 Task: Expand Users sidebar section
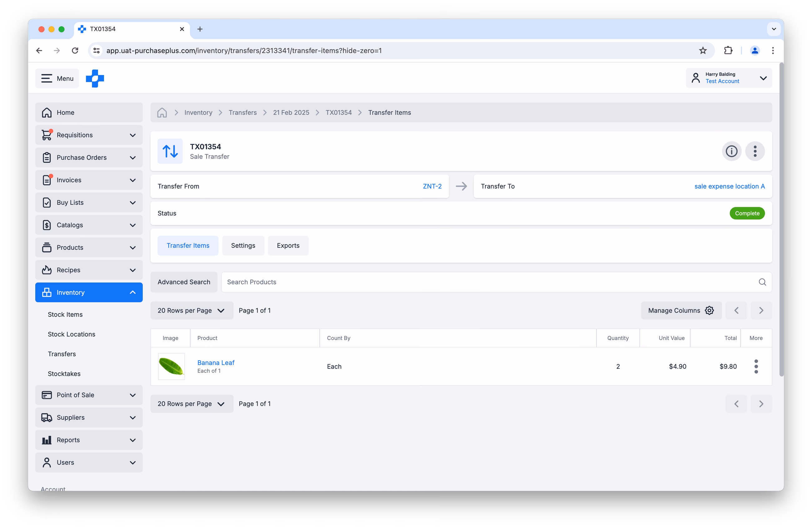pyautogui.click(x=89, y=462)
